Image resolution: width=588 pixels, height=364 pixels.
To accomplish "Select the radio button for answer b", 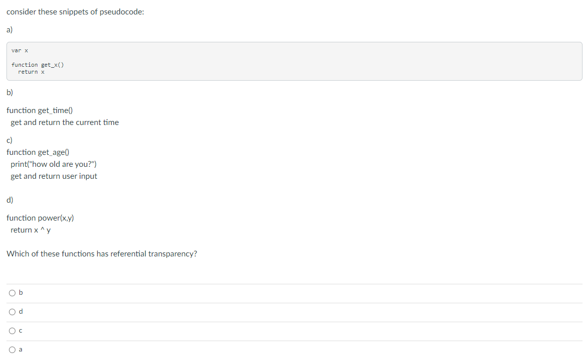I will click(12, 293).
